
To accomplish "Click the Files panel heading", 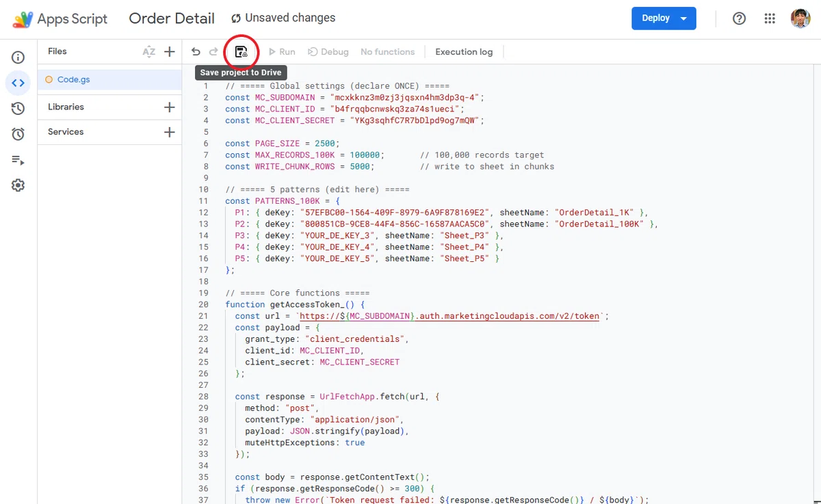I will coord(57,51).
